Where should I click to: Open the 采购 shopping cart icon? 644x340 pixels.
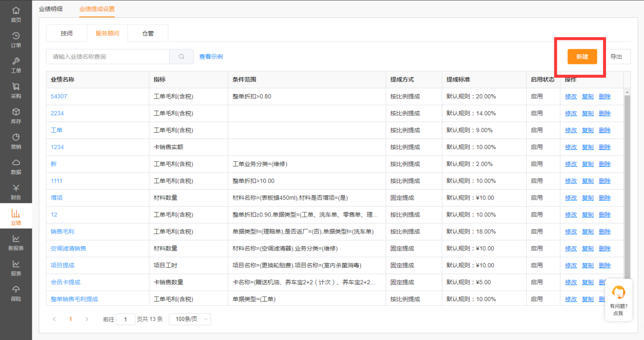tap(16, 86)
